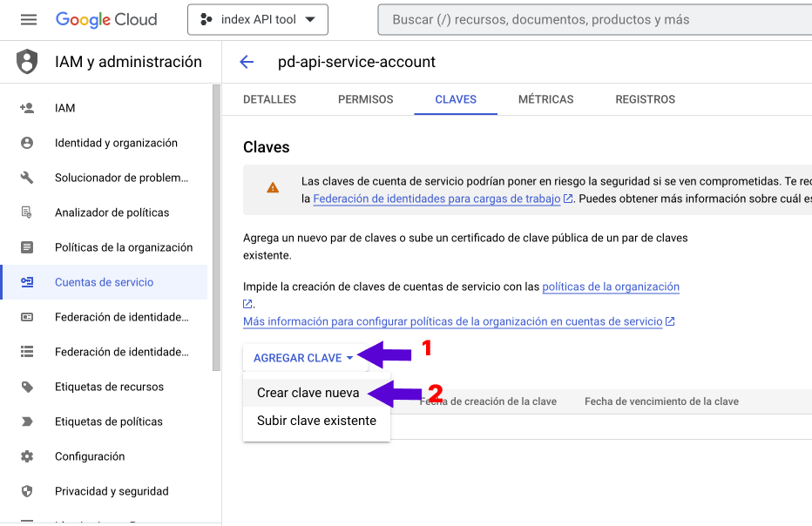812x526 pixels.
Task: Open Analizador de políticas
Action: (104, 212)
